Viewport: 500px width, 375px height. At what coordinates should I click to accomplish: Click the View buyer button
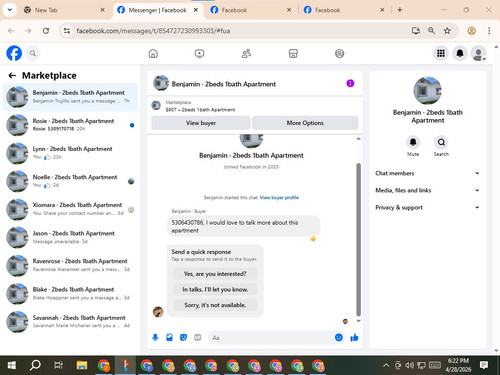tap(201, 123)
